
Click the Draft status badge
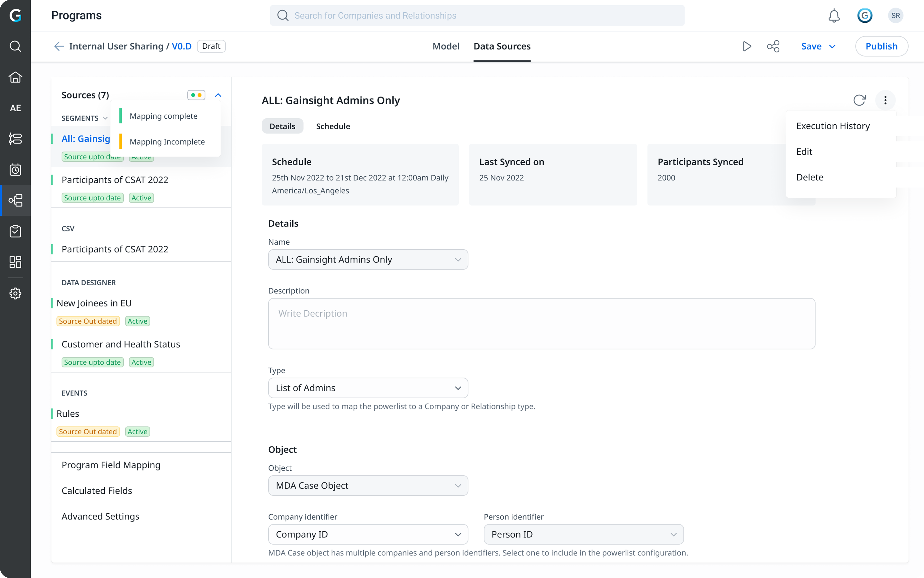(x=211, y=46)
